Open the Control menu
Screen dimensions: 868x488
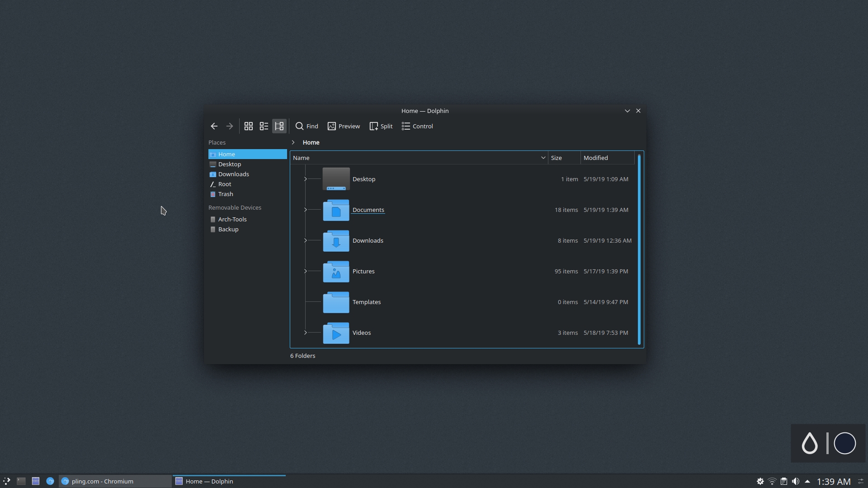point(418,127)
